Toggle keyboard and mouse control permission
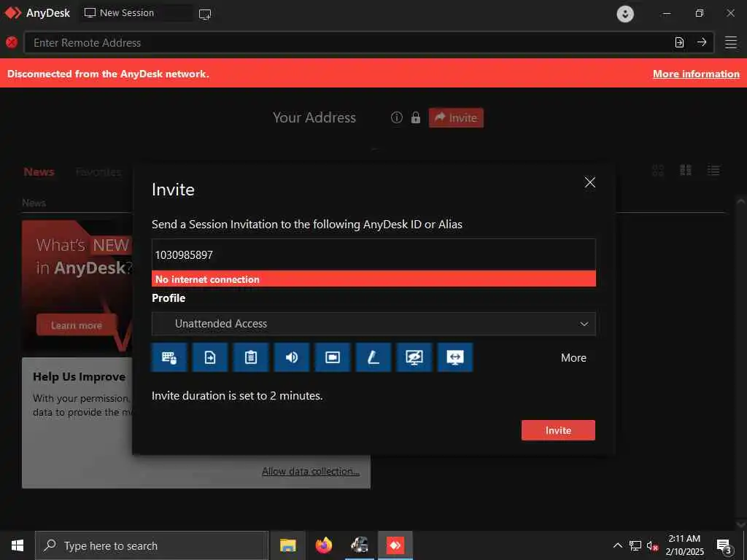 (169, 357)
